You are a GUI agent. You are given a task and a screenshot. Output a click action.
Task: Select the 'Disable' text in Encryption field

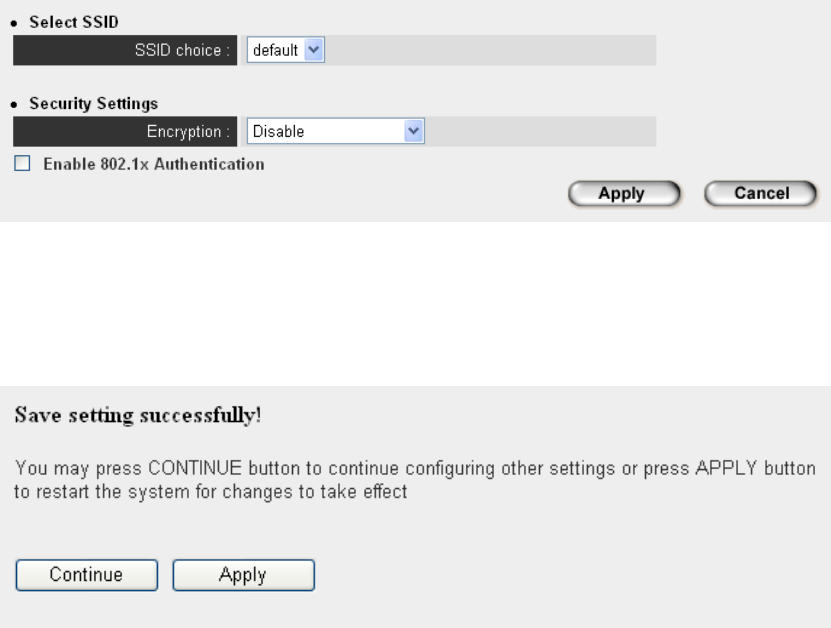pos(279,131)
